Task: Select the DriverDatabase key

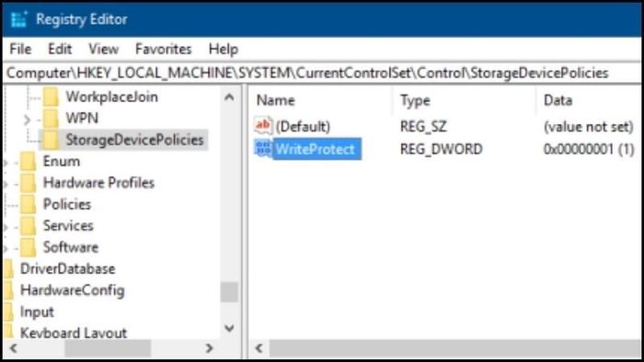Action: (x=68, y=269)
